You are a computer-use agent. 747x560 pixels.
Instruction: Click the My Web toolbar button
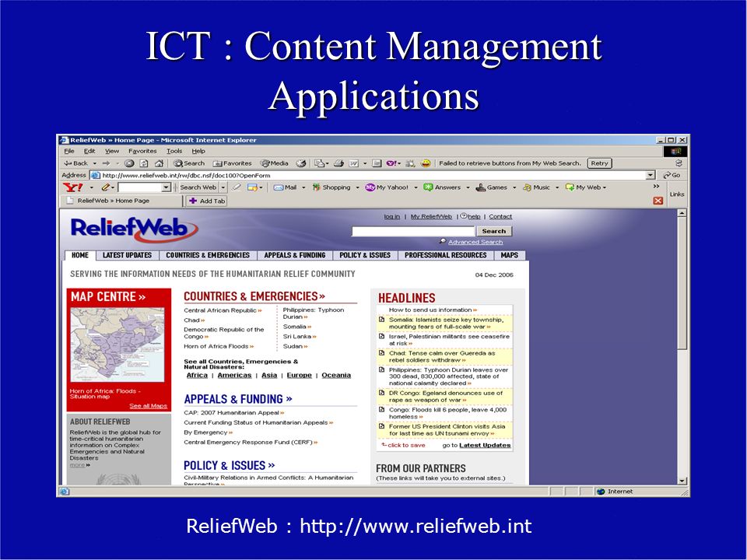(x=585, y=187)
